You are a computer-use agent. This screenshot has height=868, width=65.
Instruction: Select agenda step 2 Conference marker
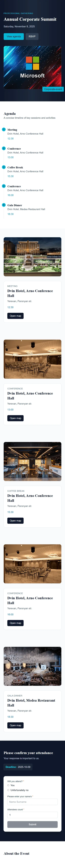point(4,148)
